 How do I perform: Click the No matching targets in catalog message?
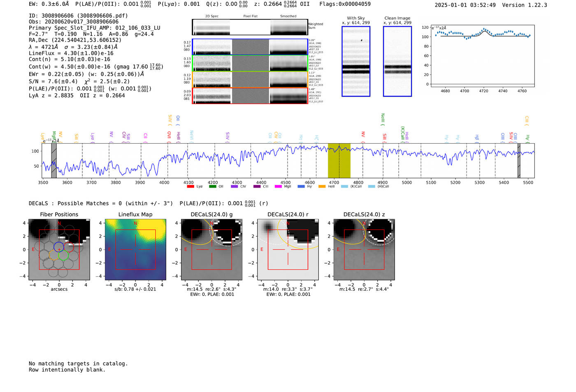[78, 364]
